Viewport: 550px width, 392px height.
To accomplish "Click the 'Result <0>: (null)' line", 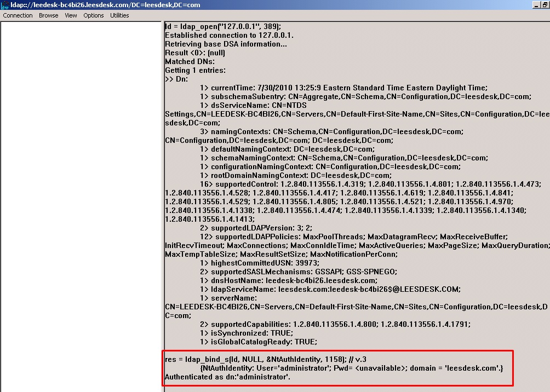I will (194, 53).
